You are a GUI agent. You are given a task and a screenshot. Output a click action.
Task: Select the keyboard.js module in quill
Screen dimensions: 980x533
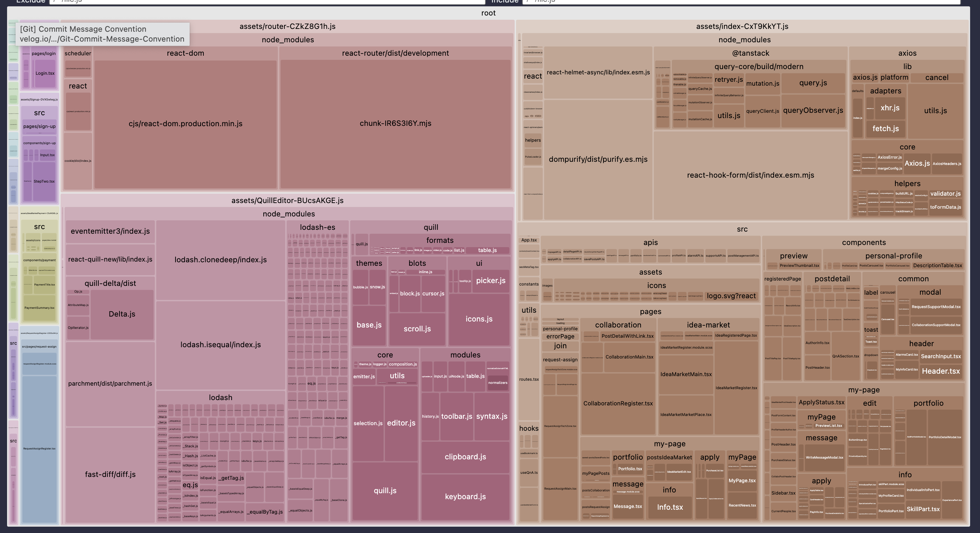coord(465,496)
